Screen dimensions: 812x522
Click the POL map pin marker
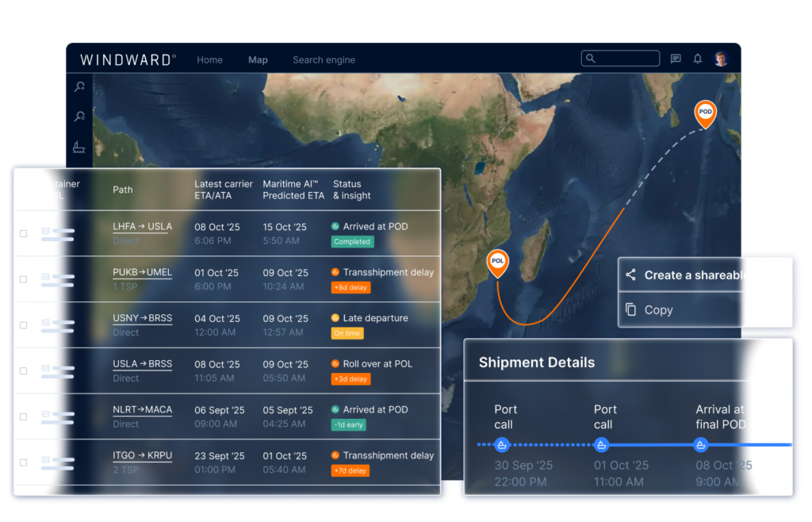coord(498,263)
